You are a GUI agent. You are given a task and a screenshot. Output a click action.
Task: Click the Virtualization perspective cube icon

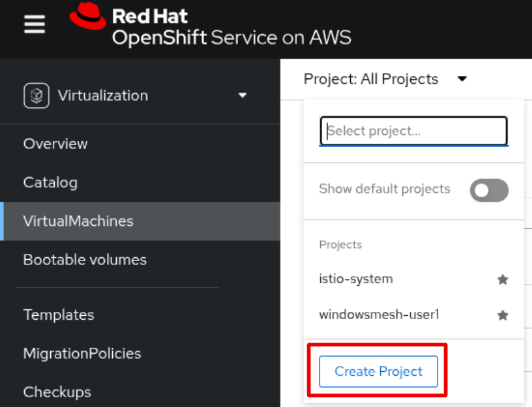pyautogui.click(x=37, y=96)
